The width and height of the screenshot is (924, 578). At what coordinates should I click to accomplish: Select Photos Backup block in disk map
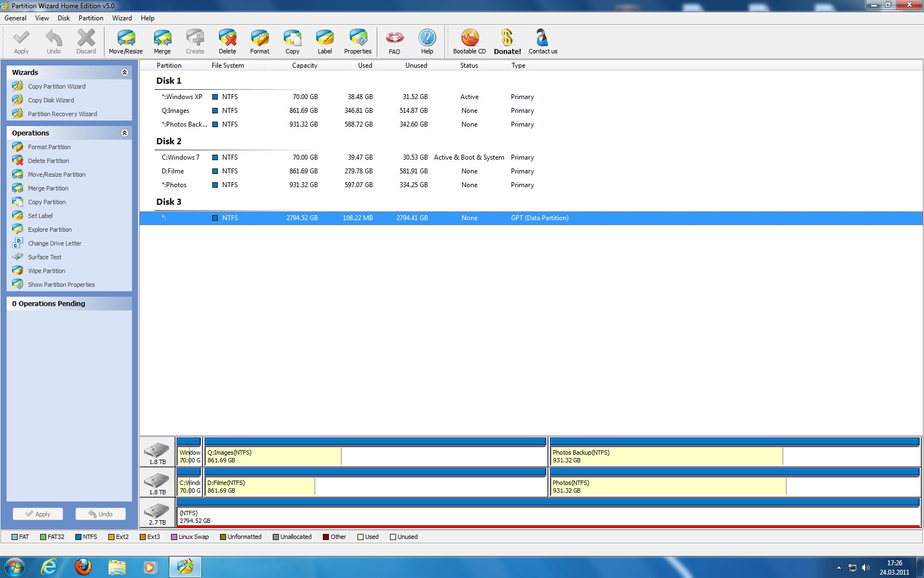tap(735, 452)
